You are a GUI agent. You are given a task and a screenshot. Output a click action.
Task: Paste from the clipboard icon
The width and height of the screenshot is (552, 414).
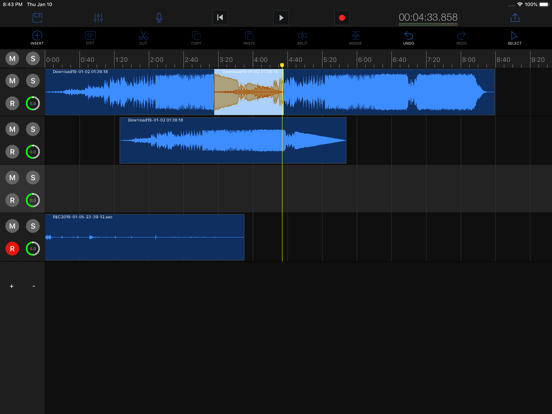(x=249, y=38)
